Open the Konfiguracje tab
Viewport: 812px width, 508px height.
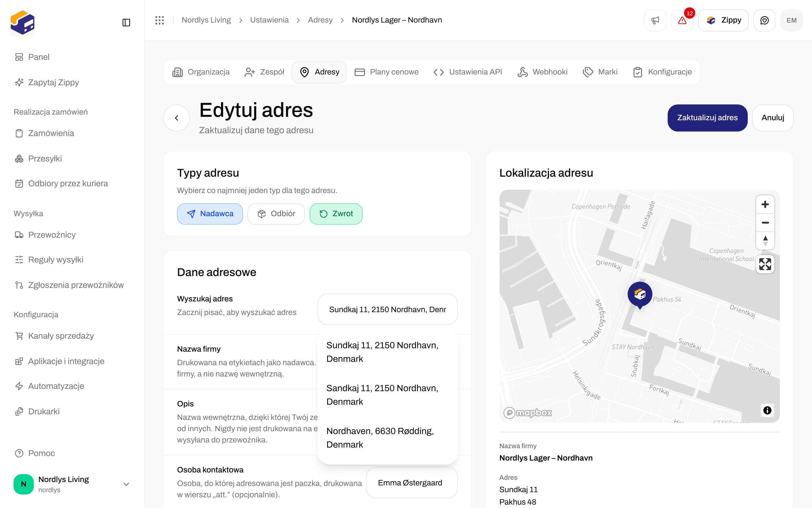click(662, 72)
